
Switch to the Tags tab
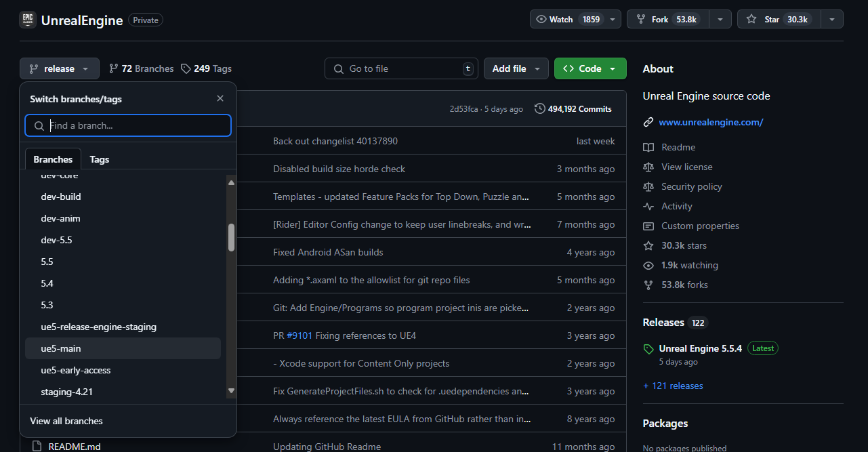100,159
